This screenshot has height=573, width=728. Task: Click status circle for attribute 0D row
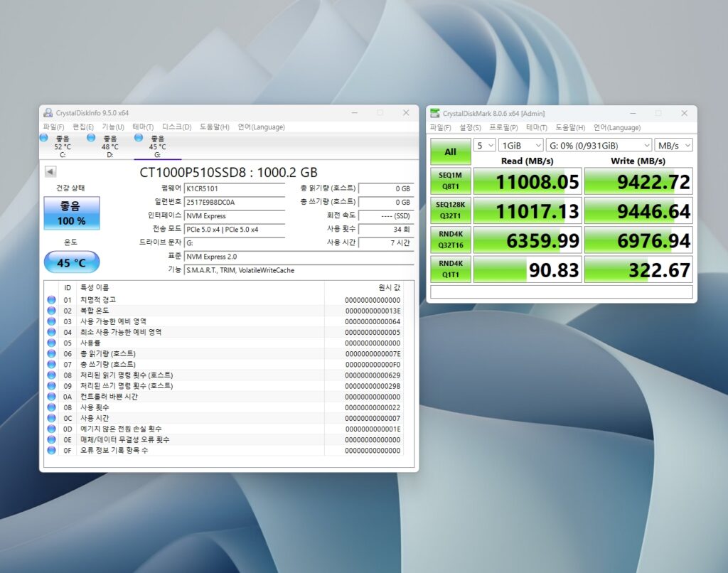coord(51,429)
